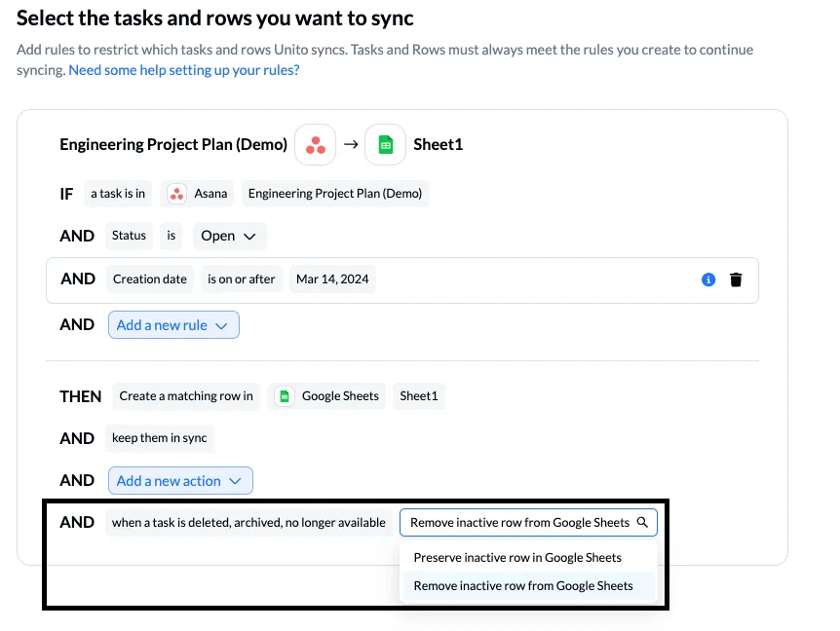The image size is (840, 631).
Task: Click the Status field chip
Action: pos(129,236)
